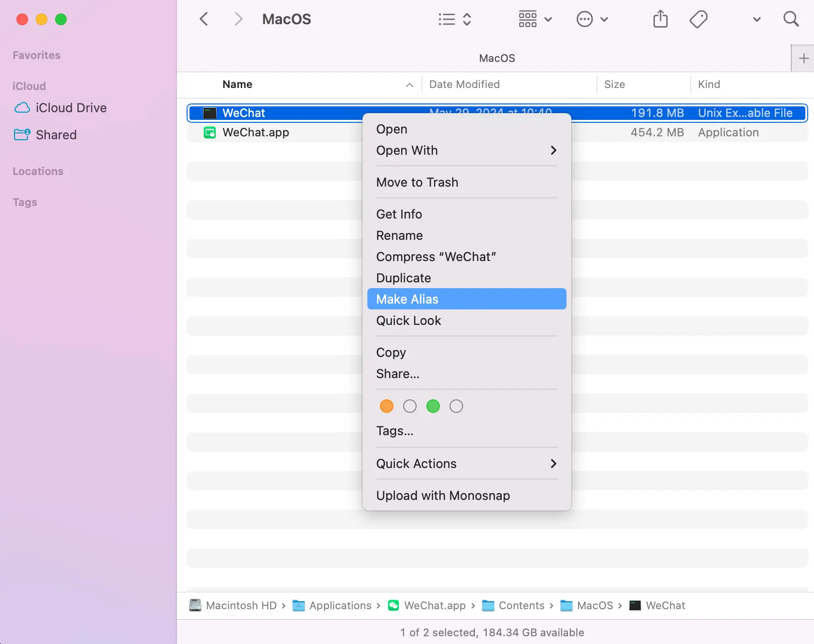
Task: Choose Move to Trash
Action: [x=467, y=182]
